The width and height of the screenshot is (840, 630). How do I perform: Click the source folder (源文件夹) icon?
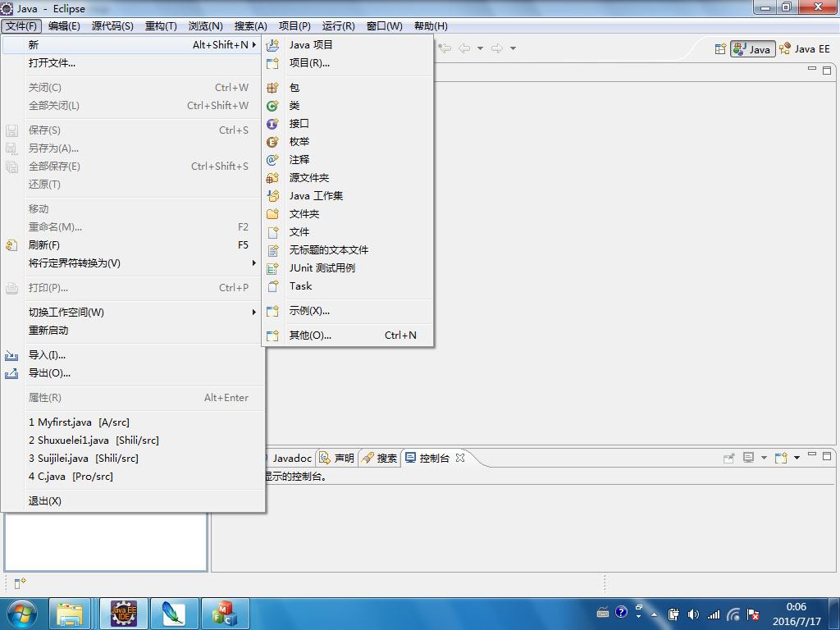click(x=272, y=178)
